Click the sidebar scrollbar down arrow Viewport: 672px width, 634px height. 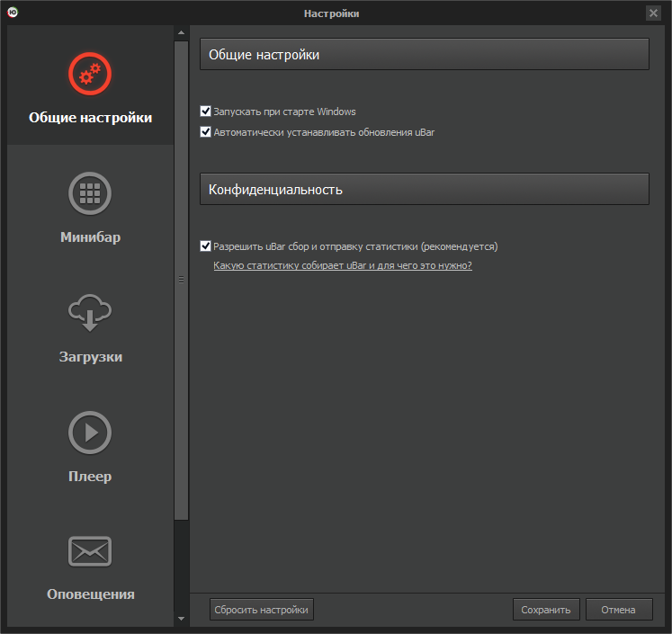[x=181, y=619]
